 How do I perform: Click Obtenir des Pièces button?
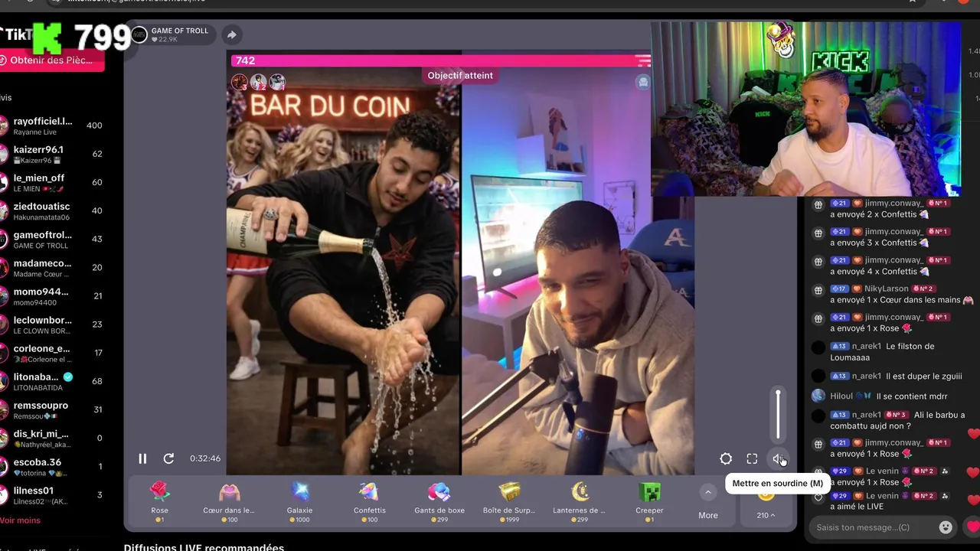(51, 60)
